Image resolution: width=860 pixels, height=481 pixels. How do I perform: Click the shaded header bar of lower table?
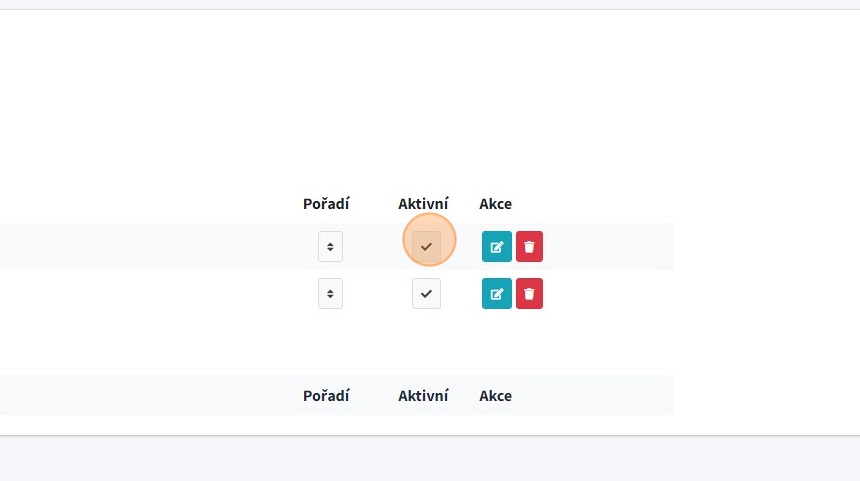point(150,395)
